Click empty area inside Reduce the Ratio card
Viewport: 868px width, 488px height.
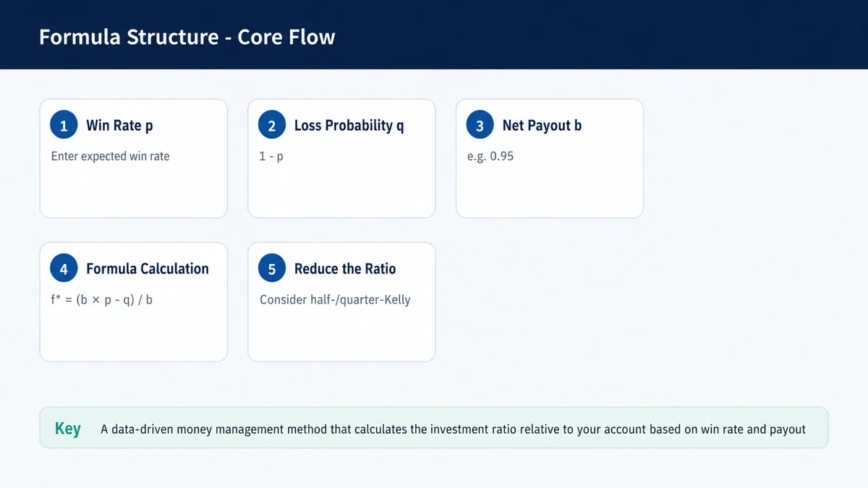pyautogui.click(x=341, y=334)
